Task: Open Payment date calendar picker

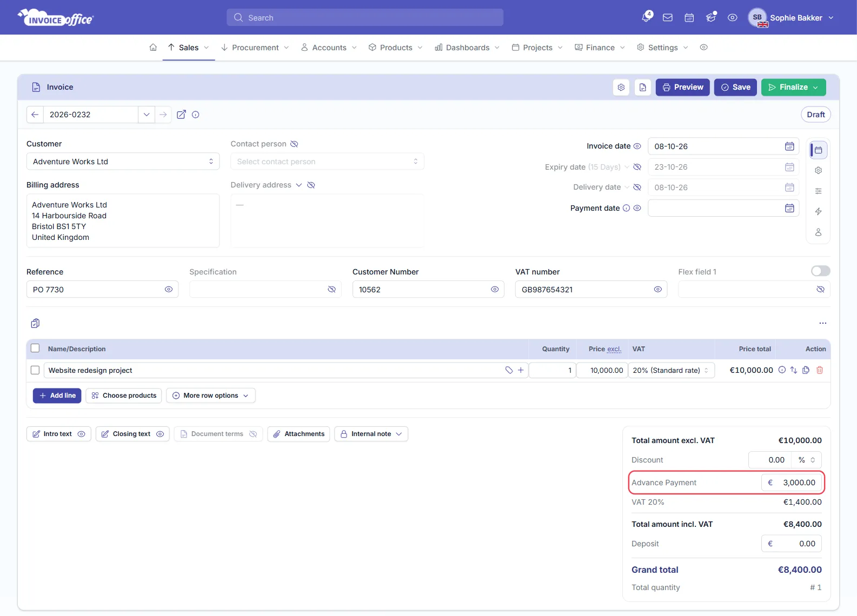Action: tap(789, 208)
